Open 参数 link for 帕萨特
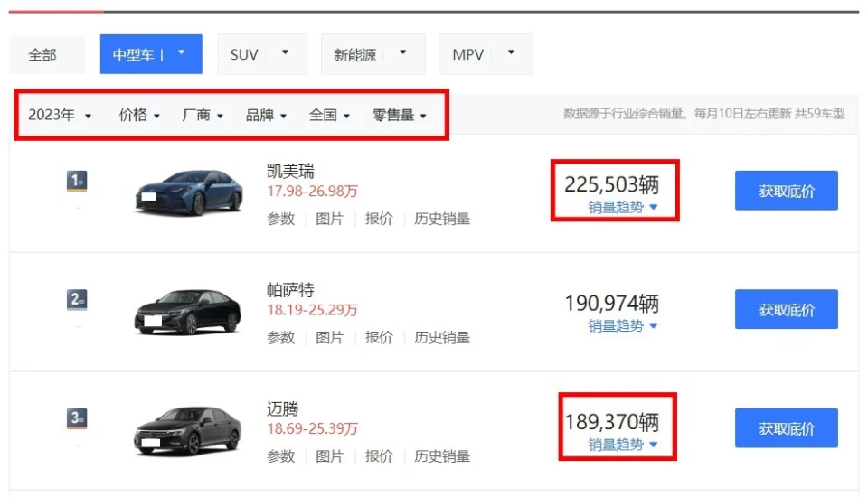 pos(280,338)
